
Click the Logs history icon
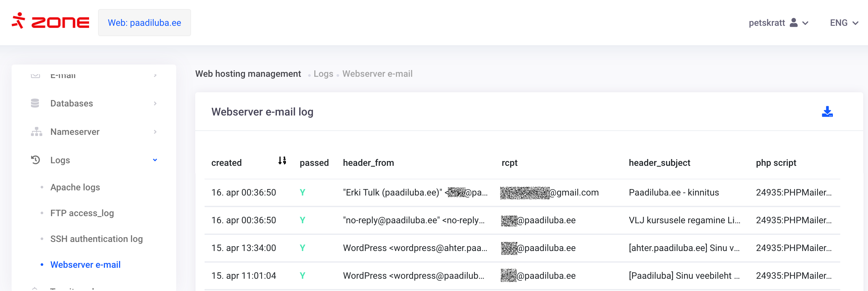[x=35, y=160]
